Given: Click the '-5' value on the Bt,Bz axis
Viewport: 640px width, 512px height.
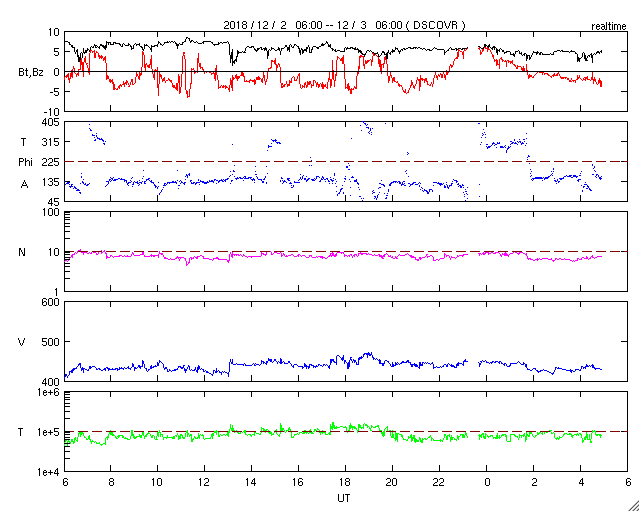Looking at the screenshot, I should [x=54, y=92].
